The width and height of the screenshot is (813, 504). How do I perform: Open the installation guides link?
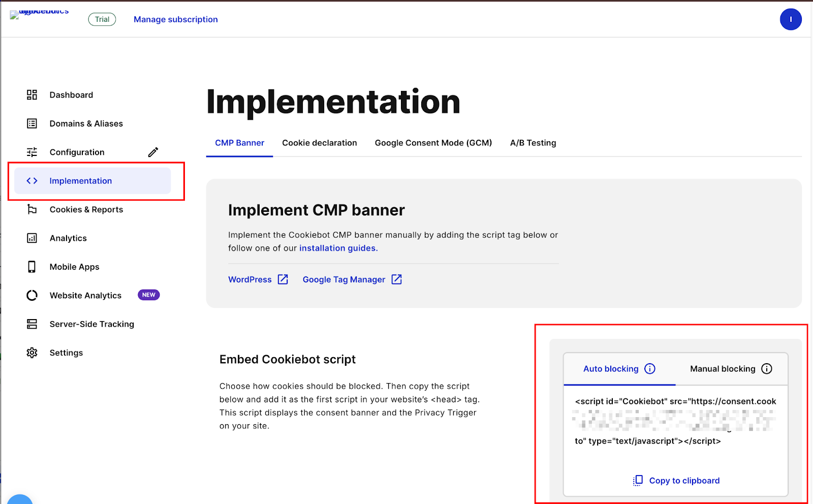tap(338, 248)
